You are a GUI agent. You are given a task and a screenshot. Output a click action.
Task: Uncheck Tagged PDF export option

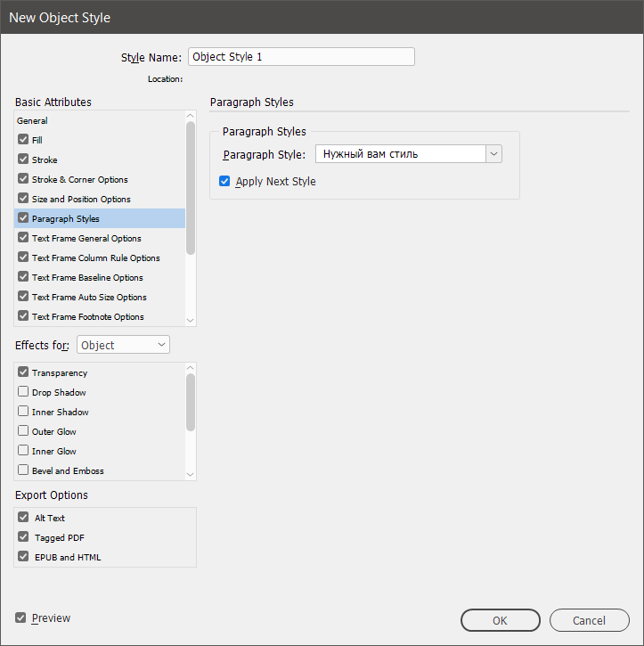click(23, 537)
